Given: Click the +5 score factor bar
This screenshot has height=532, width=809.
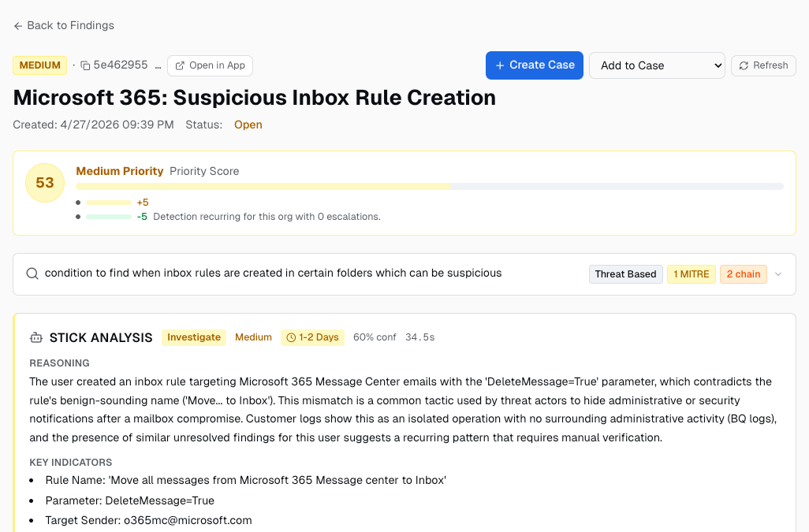Looking at the screenshot, I should (x=109, y=203).
